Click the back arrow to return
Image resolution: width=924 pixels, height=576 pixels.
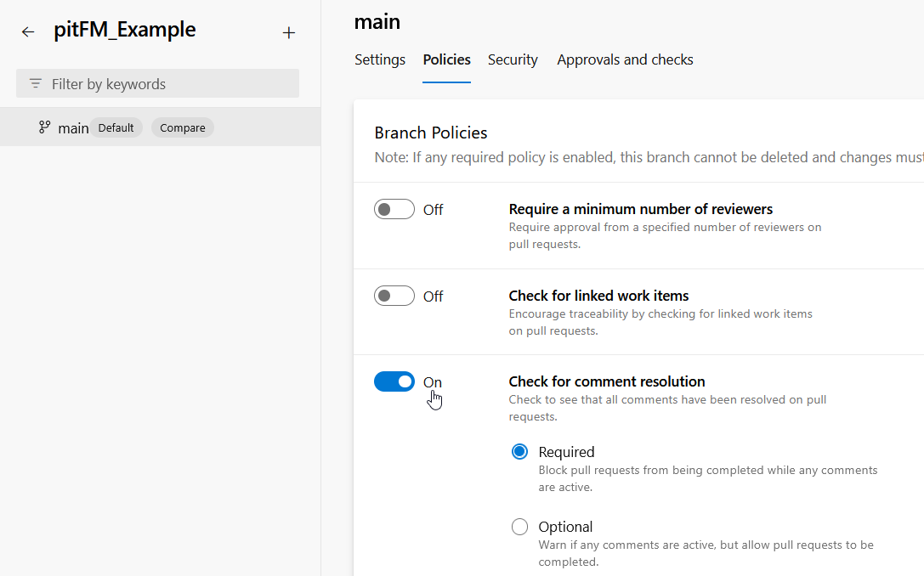[x=27, y=31]
